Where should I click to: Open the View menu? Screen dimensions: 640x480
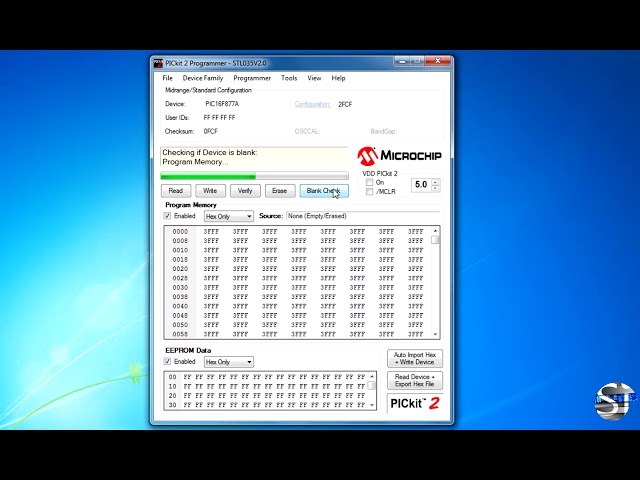(x=314, y=78)
